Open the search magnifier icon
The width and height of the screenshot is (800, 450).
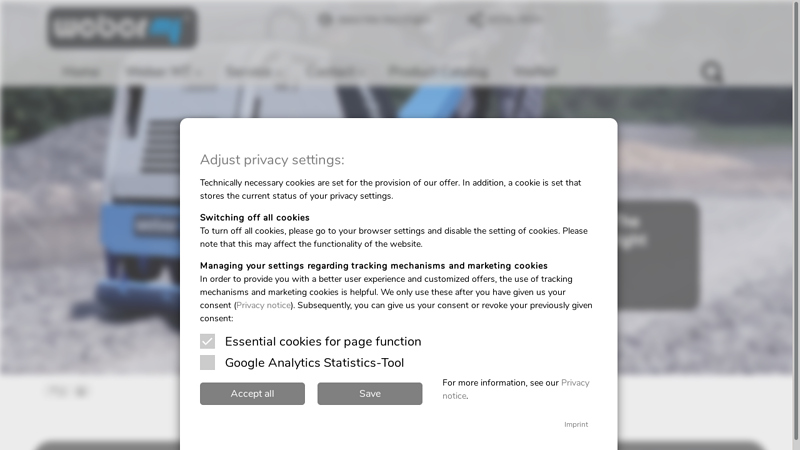pos(711,72)
